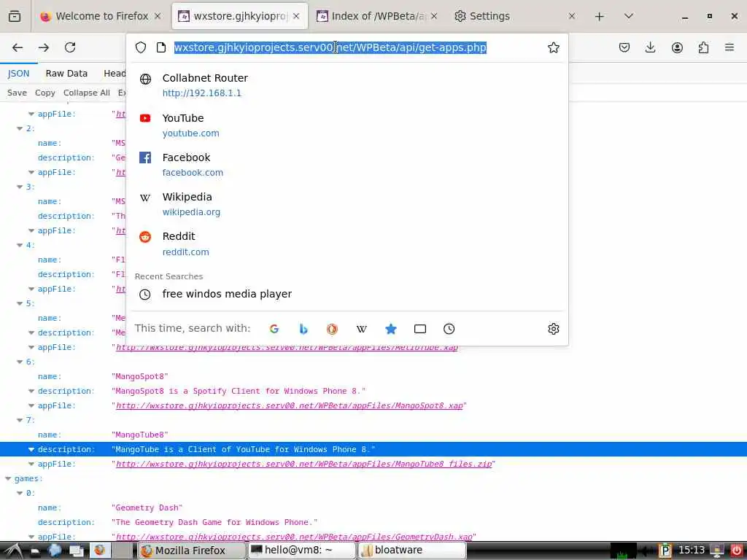Open Extensions puzzle icon
Screen dimensions: 747x560
(703, 47)
